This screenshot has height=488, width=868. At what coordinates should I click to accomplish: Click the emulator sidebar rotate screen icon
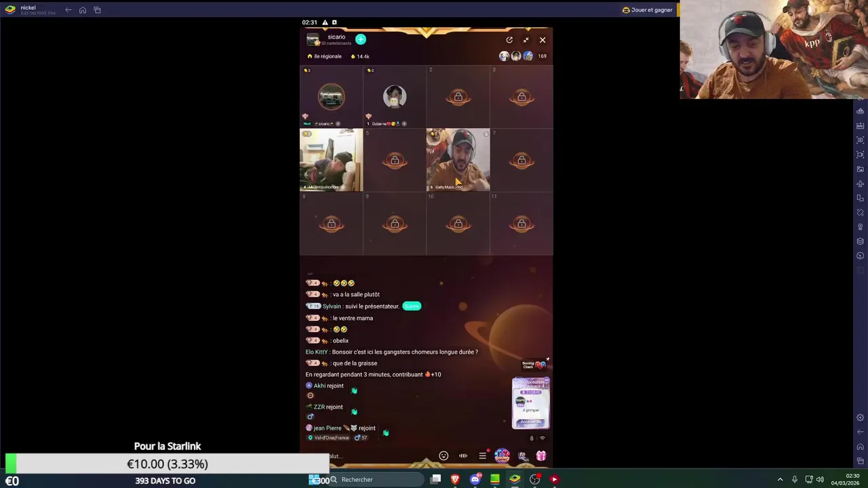pos(861,198)
